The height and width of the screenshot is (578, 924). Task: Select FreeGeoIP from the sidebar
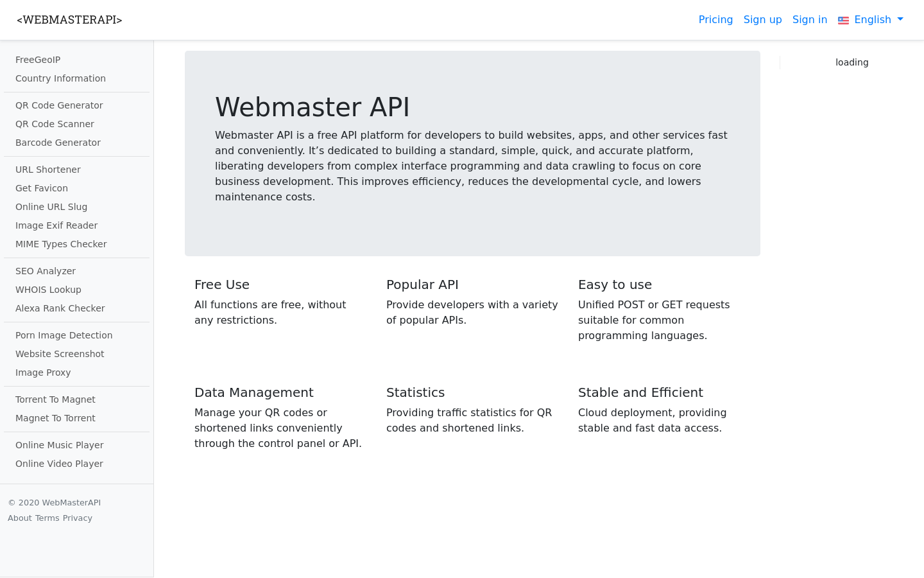pos(38,60)
